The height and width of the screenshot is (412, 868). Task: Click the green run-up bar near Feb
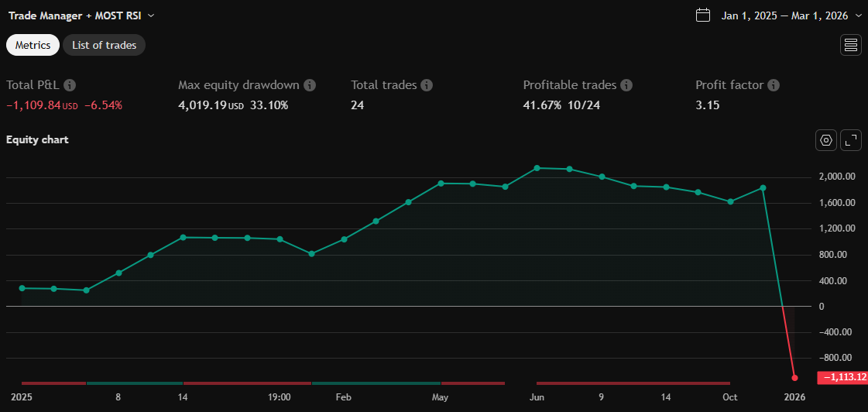click(x=376, y=383)
